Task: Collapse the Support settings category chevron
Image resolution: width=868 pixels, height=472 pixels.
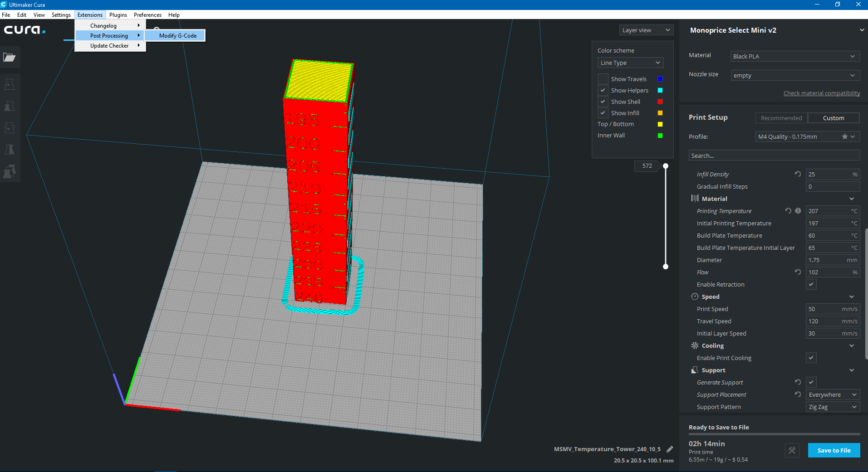Action: pos(852,370)
